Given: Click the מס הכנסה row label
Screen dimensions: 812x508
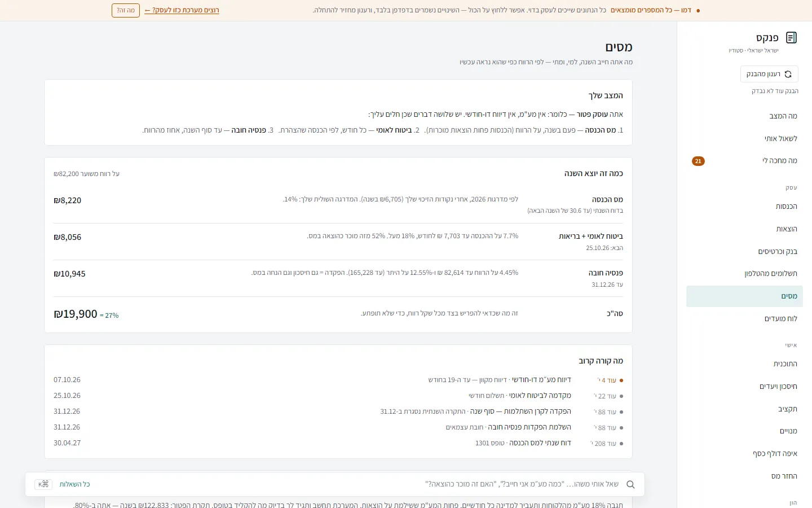Looking at the screenshot, I should pos(607,200).
